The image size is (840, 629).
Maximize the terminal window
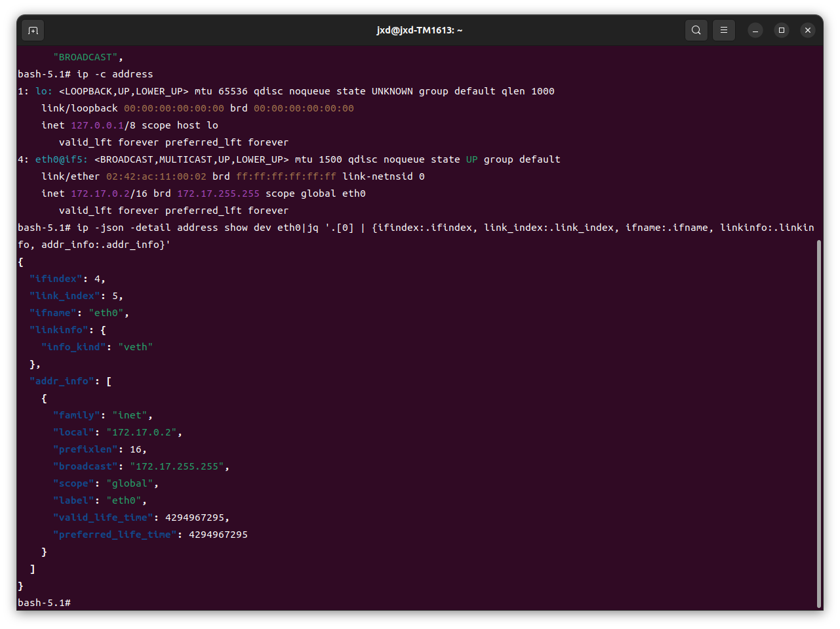tap(782, 30)
